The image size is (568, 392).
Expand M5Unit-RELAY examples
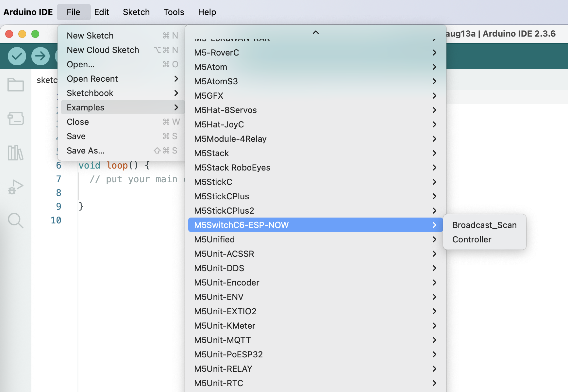(x=316, y=369)
